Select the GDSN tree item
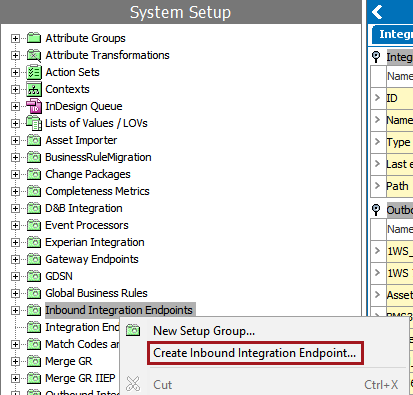Viewport: 413px width, 395px height. [59, 276]
